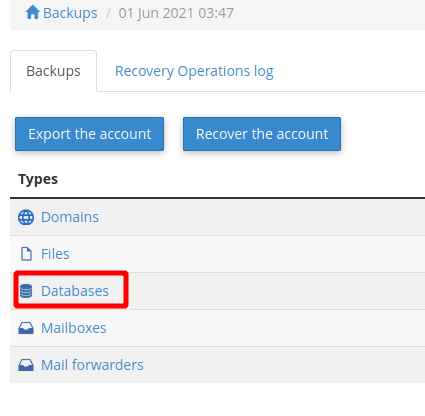The width and height of the screenshot is (425, 416).
Task: Select the Backups tab
Action: click(53, 71)
